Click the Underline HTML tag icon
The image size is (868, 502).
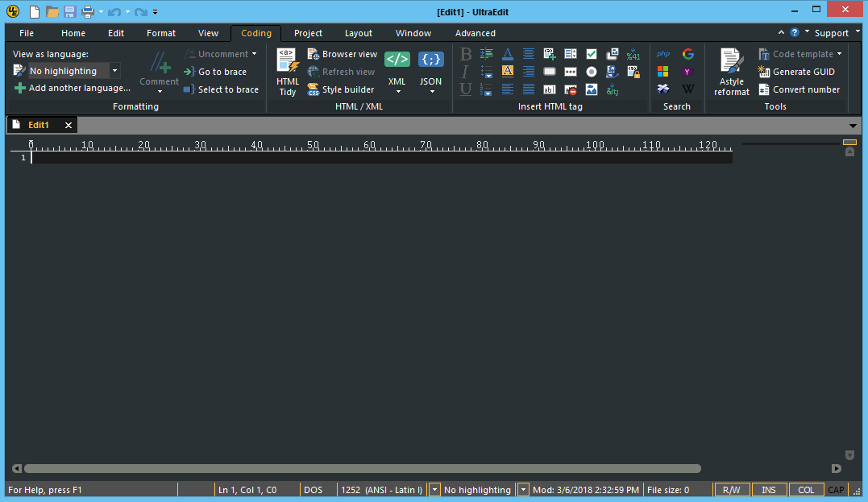click(466, 89)
